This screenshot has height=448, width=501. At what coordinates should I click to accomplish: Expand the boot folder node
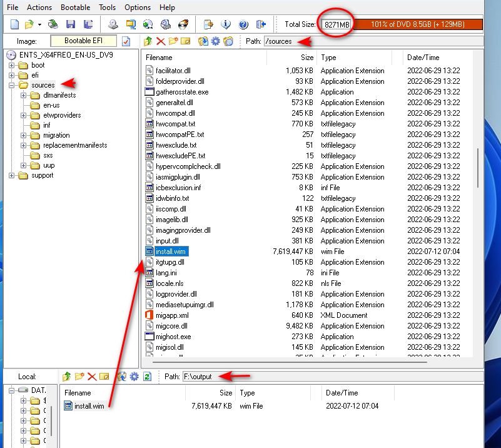11,65
